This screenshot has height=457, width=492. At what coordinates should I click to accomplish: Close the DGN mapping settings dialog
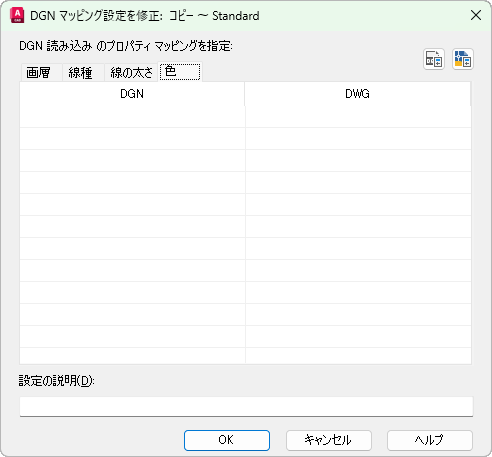click(476, 15)
